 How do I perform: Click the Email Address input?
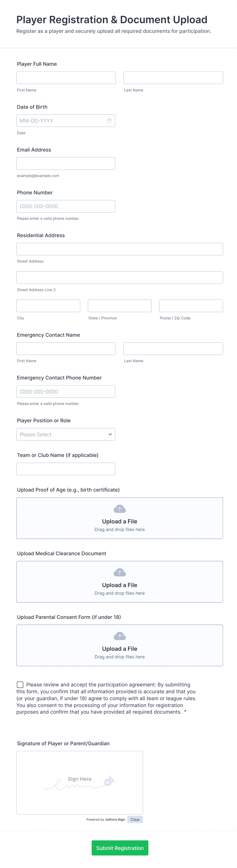point(66,163)
